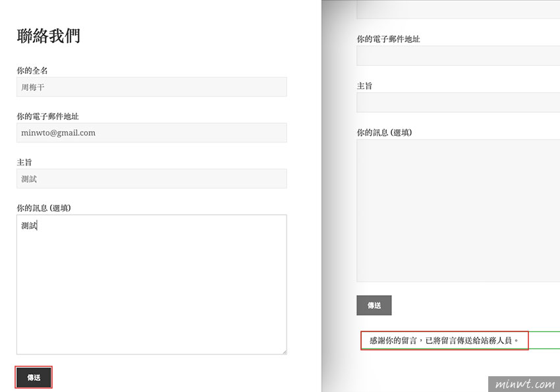Click the resize grip of the 測試 message textarea

[x=285, y=352]
